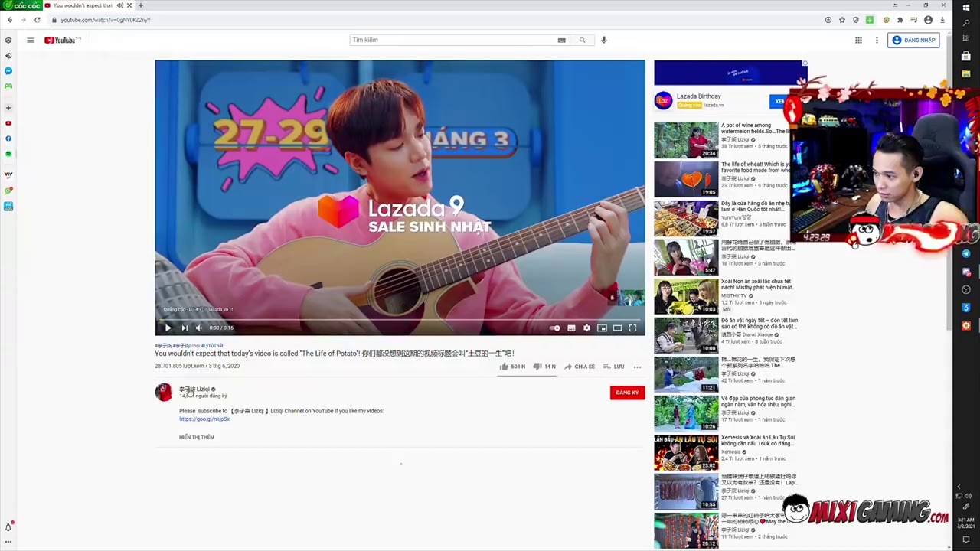Viewport: 980px width, 551px height.
Task: Mute the tab via speaker icon
Action: 120,5
